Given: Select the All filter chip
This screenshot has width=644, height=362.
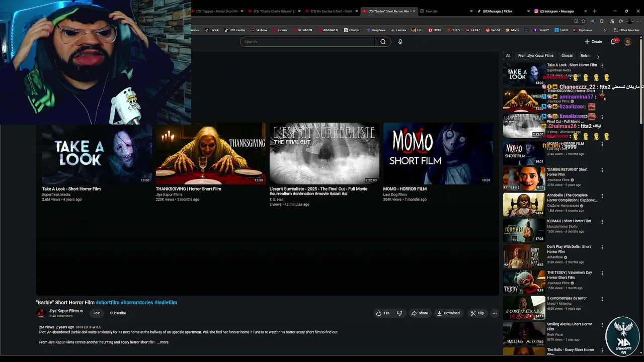Looking at the screenshot, I should 508,56.
